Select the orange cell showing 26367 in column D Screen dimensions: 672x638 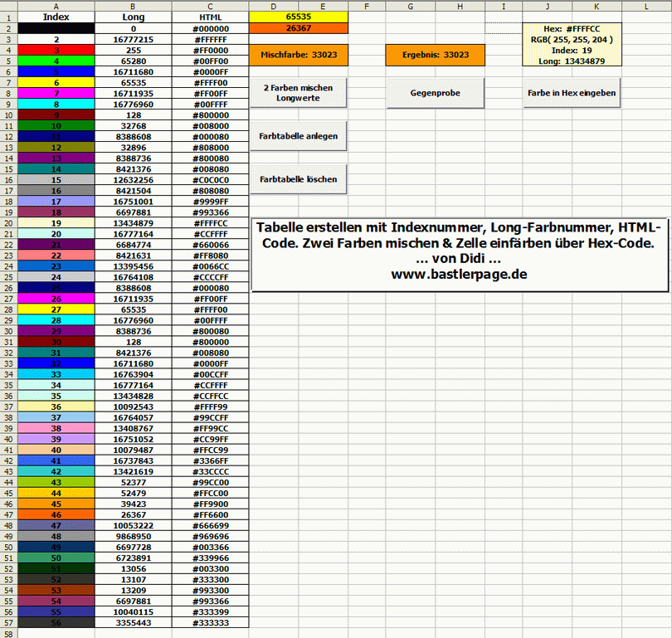click(x=299, y=28)
